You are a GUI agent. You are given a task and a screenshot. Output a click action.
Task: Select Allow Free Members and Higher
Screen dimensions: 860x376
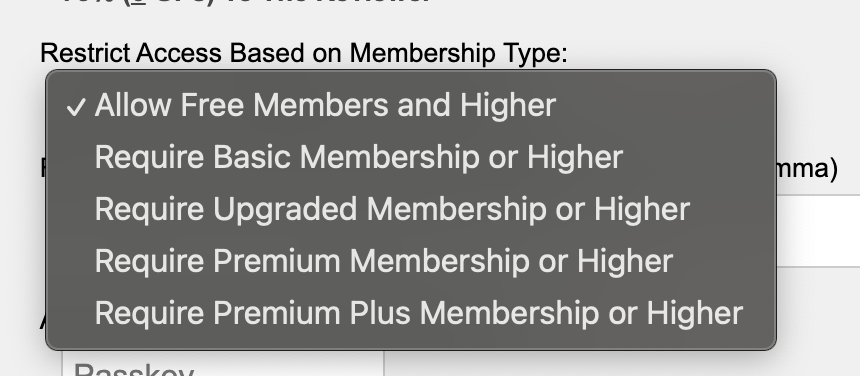[x=411, y=105]
